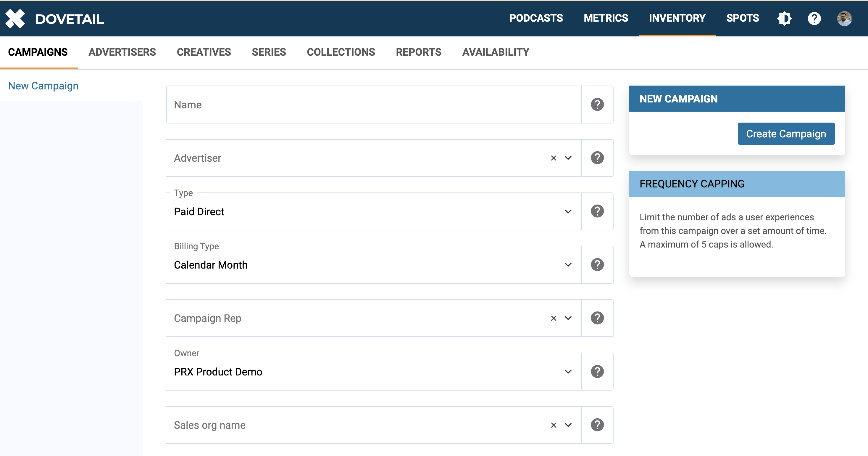Show help for the Name field
Viewport: 868px width, 456px height.
coord(597,105)
